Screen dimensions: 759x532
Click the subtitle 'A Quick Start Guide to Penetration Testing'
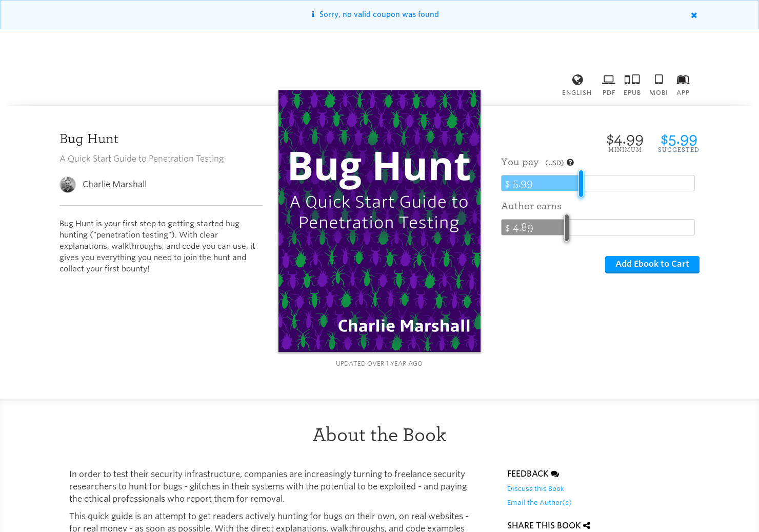142,159
